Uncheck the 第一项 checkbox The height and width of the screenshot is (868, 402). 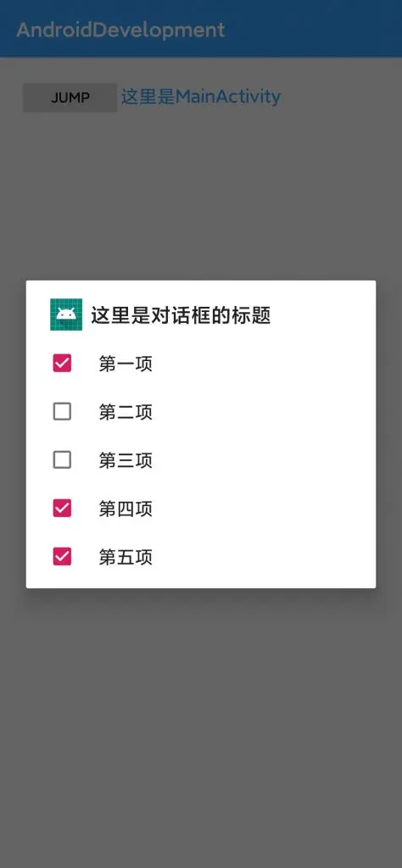(x=62, y=364)
